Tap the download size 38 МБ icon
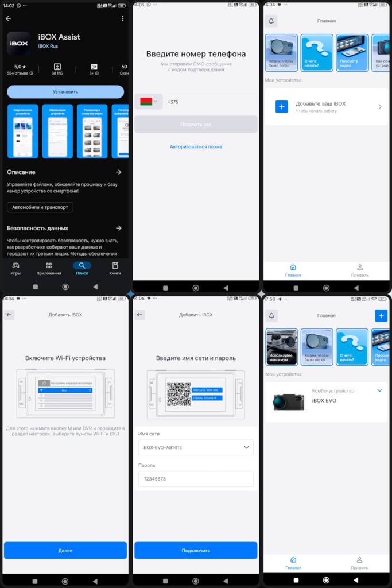 tap(57, 67)
